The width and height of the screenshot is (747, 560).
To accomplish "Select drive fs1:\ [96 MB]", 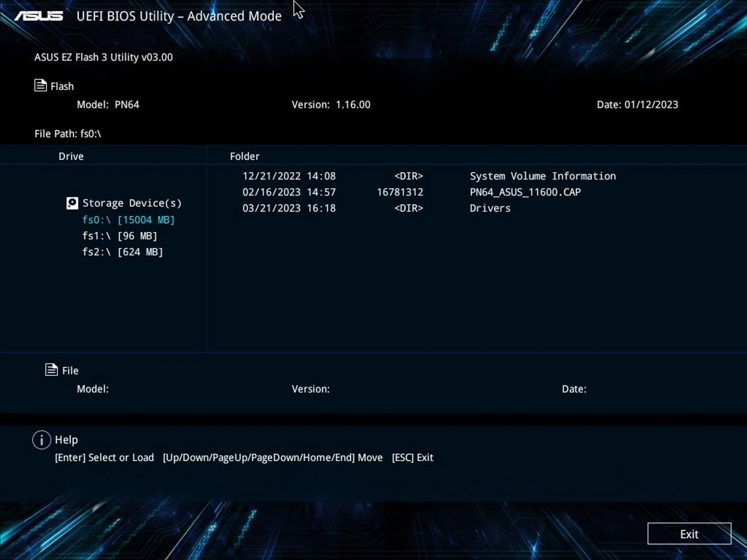I will tap(120, 236).
